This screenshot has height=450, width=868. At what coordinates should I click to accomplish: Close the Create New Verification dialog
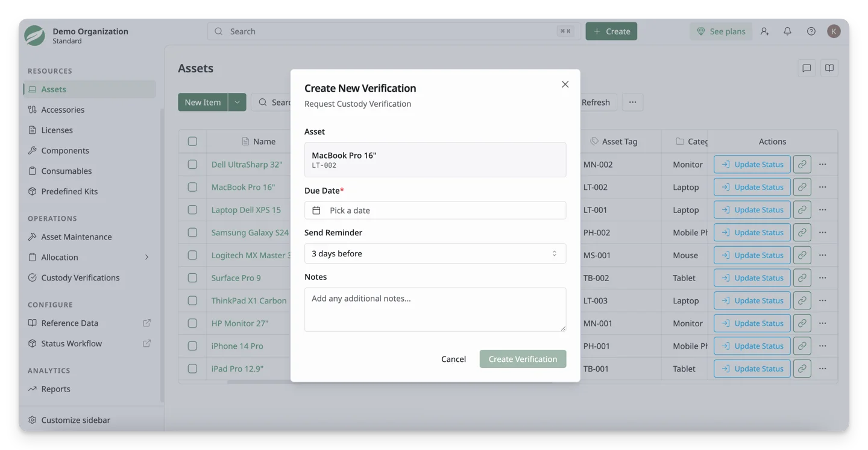click(565, 84)
